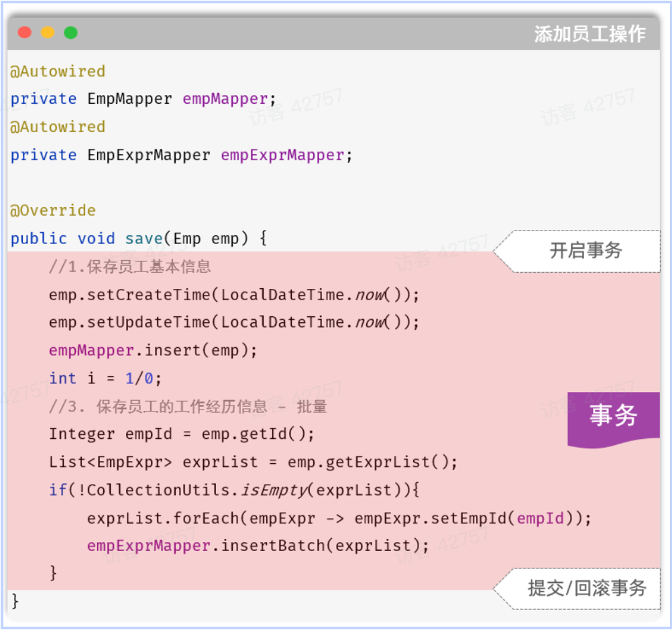Click the exprList.forEach lambda line

pyautogui.click(x=339, y=518)
